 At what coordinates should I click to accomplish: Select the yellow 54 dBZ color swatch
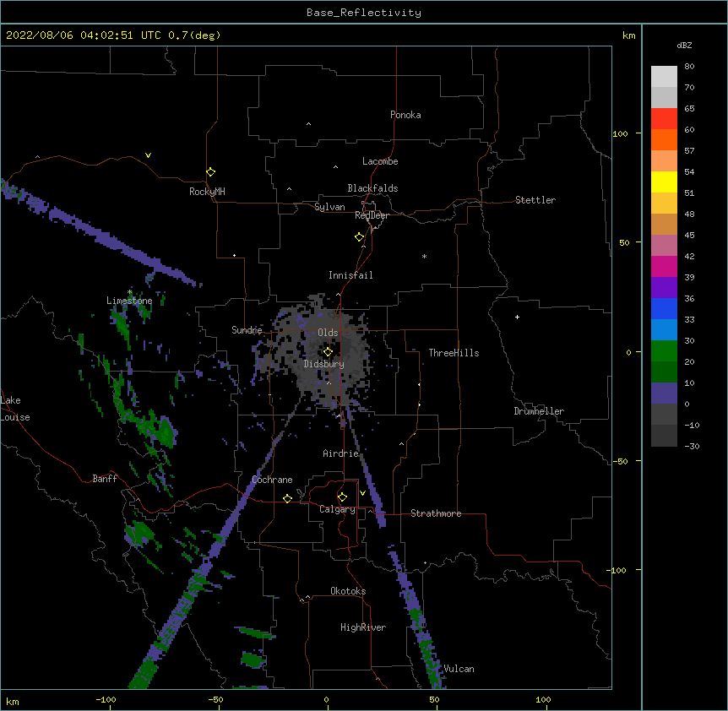click(664, 182)
